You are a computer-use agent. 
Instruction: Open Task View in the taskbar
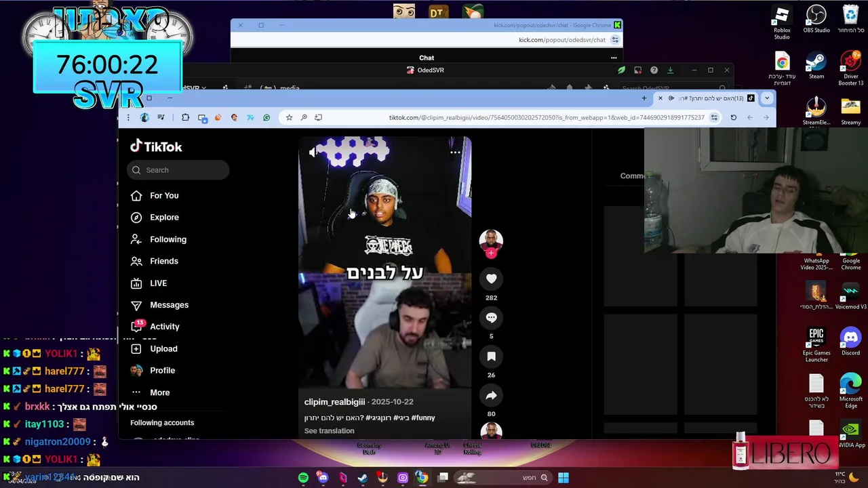(443, 478)
